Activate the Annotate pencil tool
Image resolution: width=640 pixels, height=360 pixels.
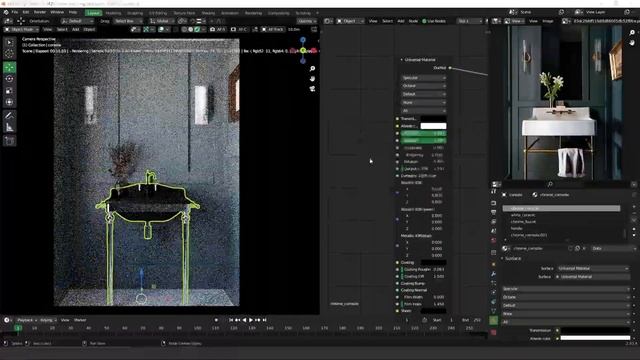[9, 116]
